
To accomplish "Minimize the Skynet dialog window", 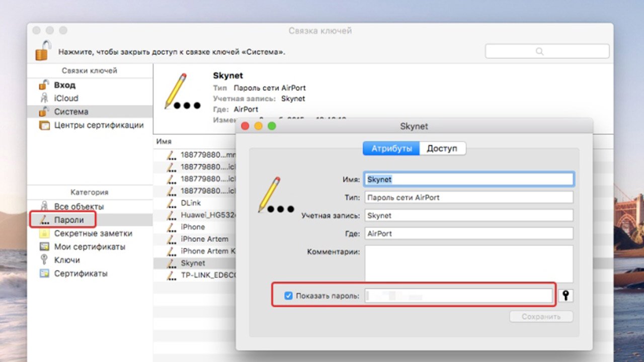I will tap(259, 126).
